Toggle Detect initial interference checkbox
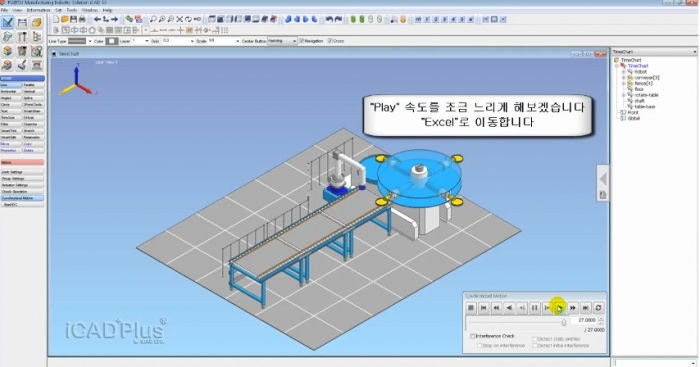Screen dimensions: 700x367 (x=534, y=346)
